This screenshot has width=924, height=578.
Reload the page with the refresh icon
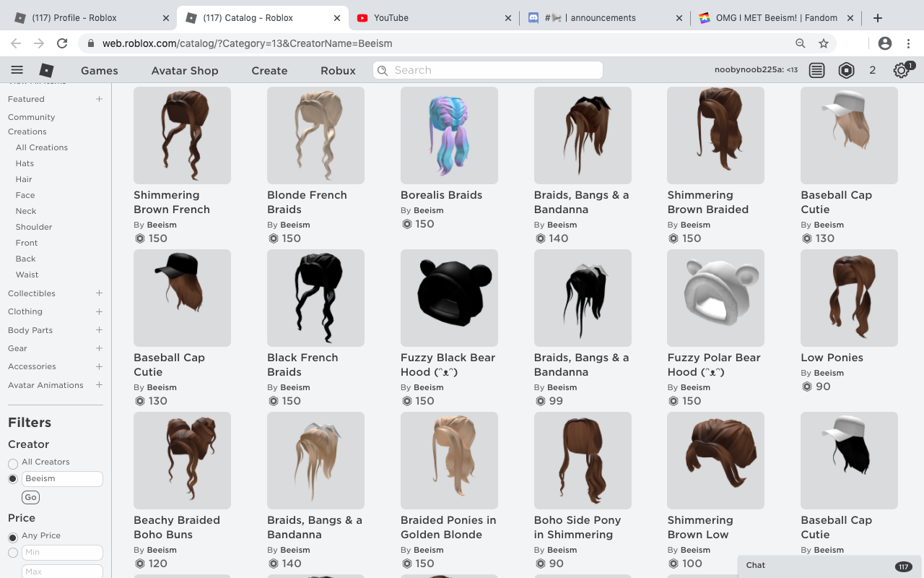tap(62, 43)
